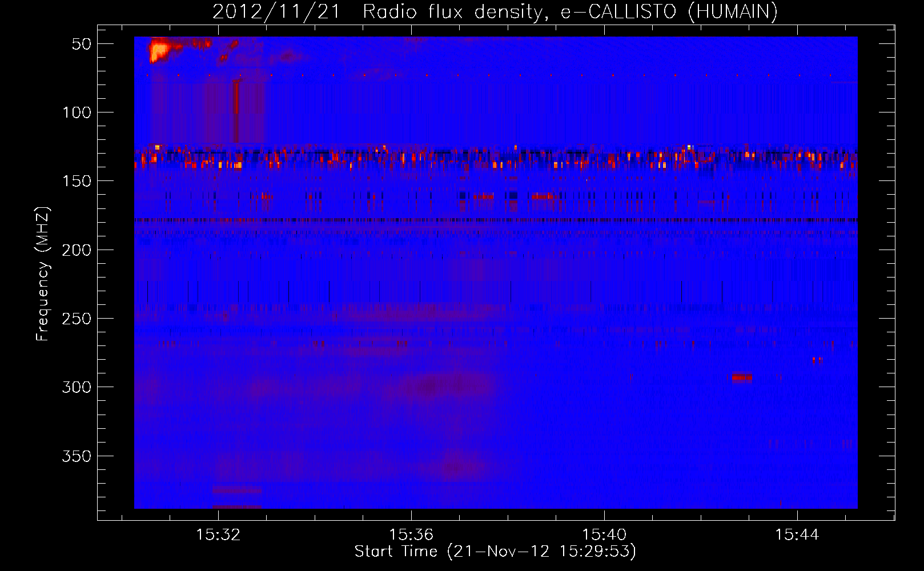Select the 250 MHz frequency tick label
Viewport: 924px width, 571px height.
tap(77, 319)
